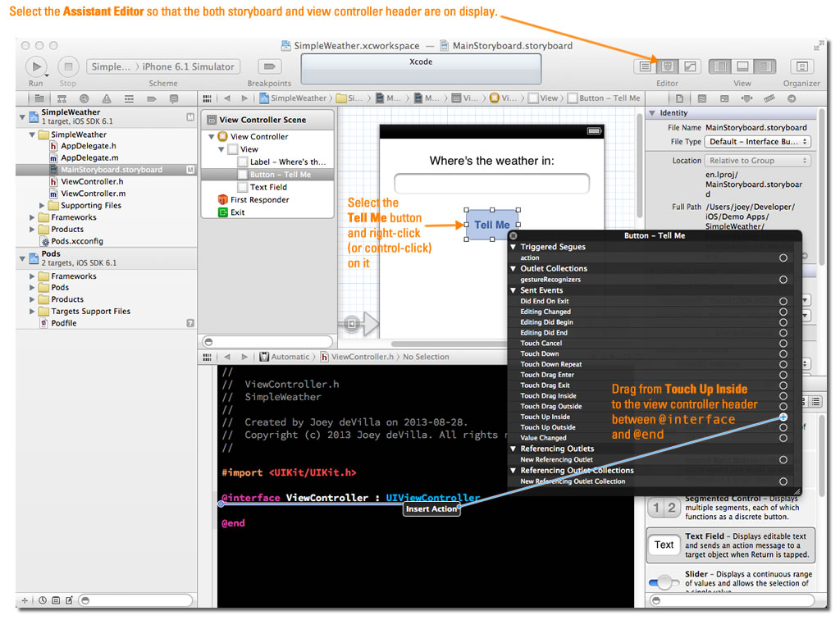Click View in the storyboard jump bar
The height and width of the screenshot is (620, 840).
coord(544,98)
